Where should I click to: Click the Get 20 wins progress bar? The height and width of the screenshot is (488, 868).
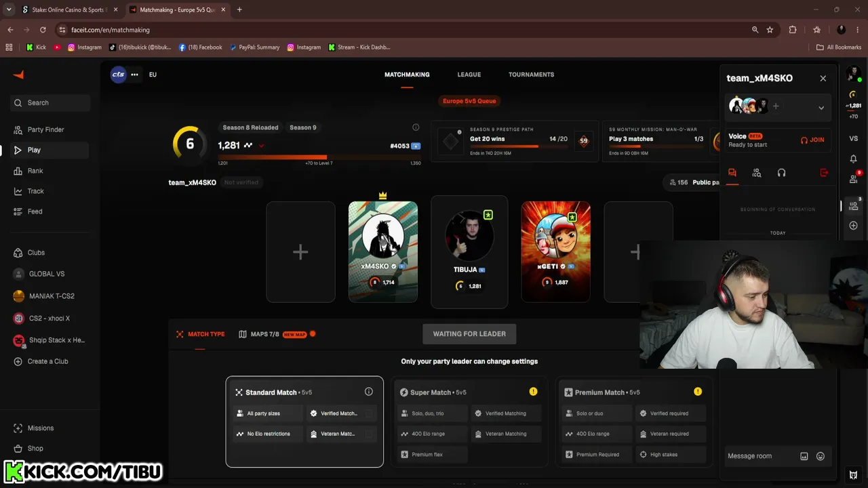pos(519,146)
